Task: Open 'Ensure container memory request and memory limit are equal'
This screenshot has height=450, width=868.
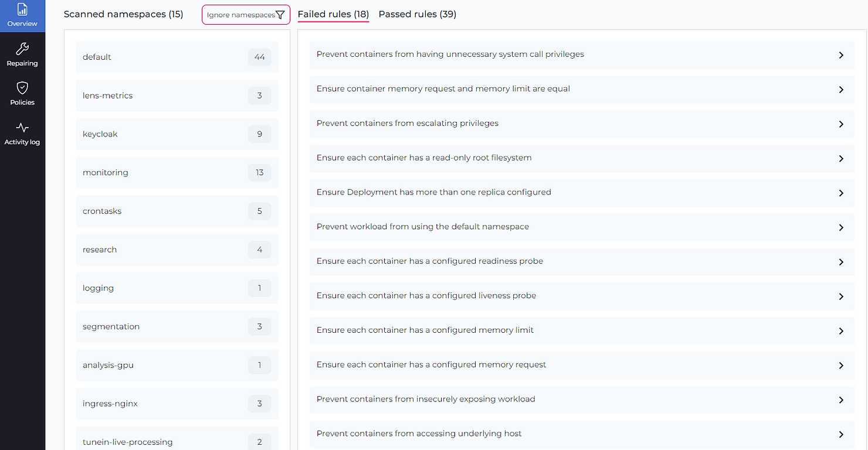Action: pyautogui.click(x=443, y=89)
